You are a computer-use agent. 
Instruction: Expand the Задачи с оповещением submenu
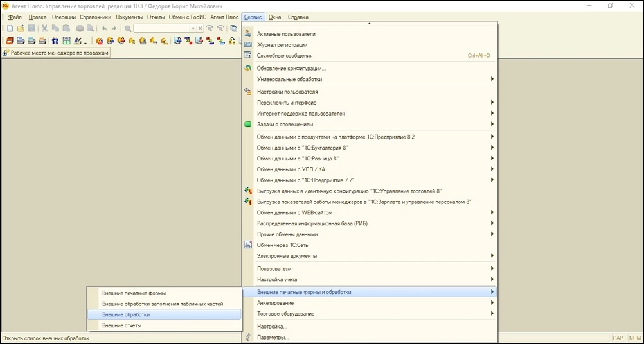point(492,124)
